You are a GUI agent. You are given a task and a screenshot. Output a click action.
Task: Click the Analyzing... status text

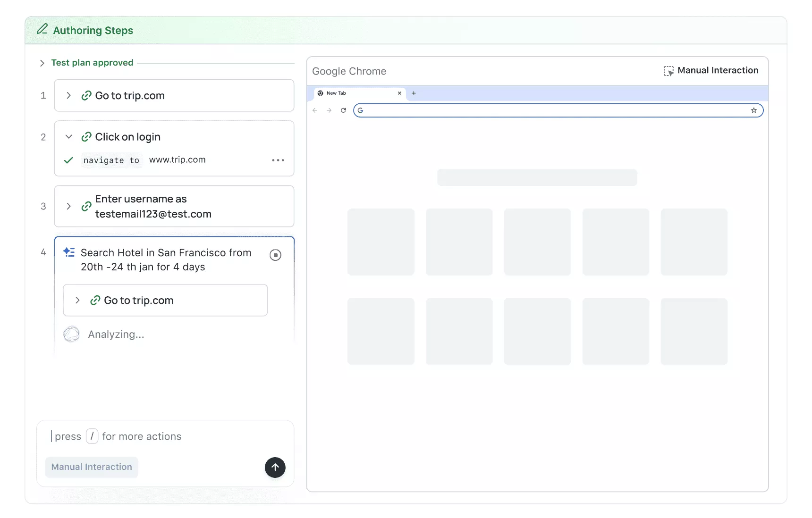point(116,334)
